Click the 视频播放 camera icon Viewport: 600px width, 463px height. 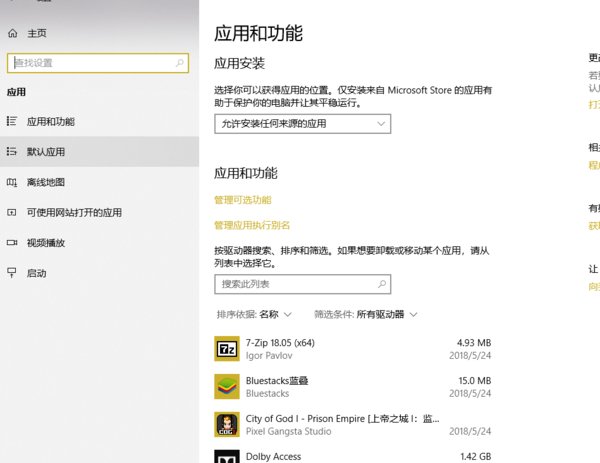pyautogui.click(x=12, y=243)
